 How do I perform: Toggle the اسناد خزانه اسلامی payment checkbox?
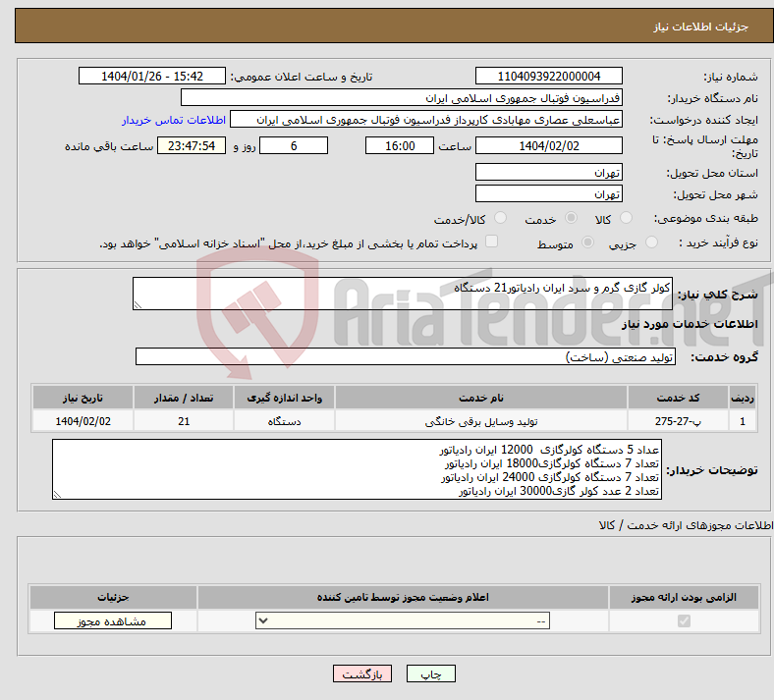pos(491,242)
